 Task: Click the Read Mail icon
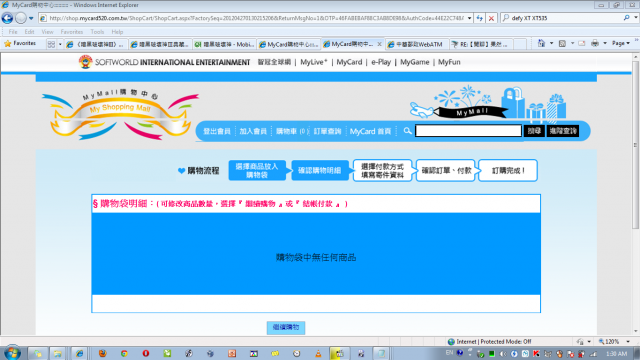[582, 43]
